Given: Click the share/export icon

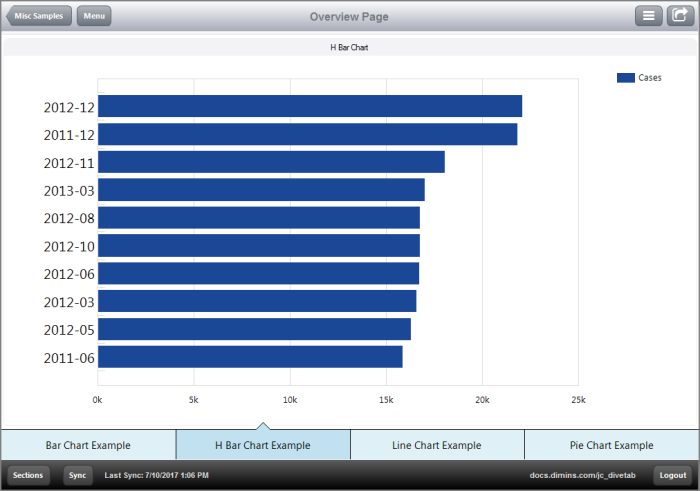Looking at the screenshot, I should click(680, 16).
